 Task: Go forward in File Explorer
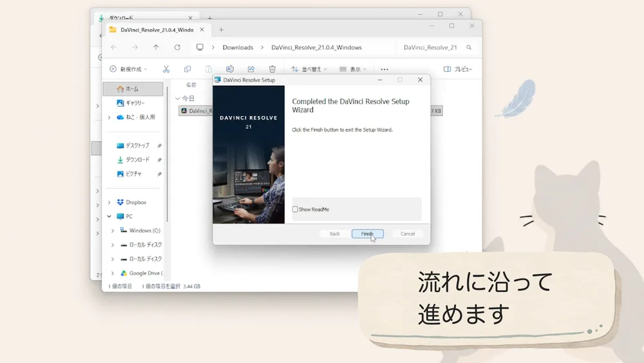[x=135, y=47]
